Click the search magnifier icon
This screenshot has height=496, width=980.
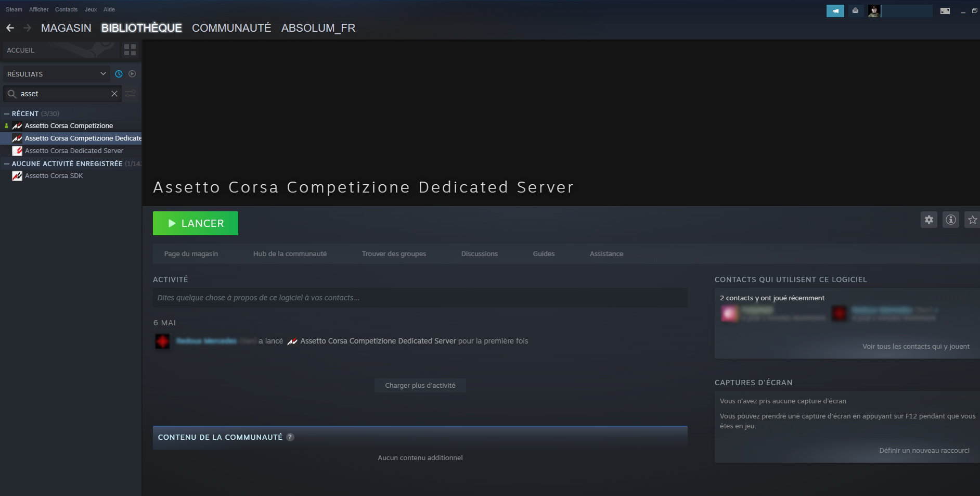point(11,94)
